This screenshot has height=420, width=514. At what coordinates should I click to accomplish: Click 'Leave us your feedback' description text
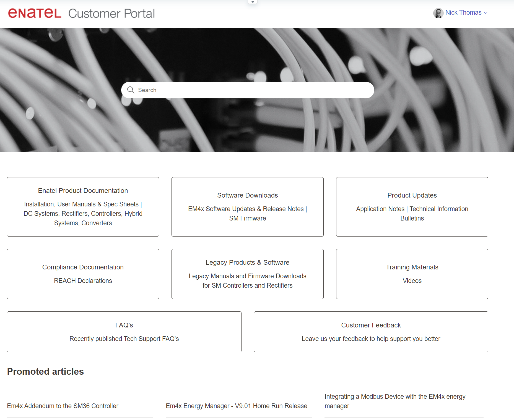click(371, 339)
